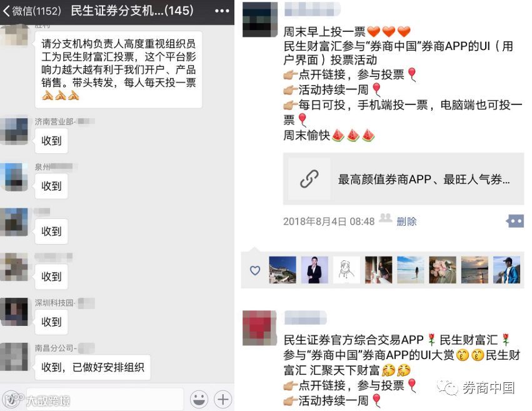Screen dimensions: 532x411
Task: Open the emoji sticker picker
Action: tap(199, 399)
